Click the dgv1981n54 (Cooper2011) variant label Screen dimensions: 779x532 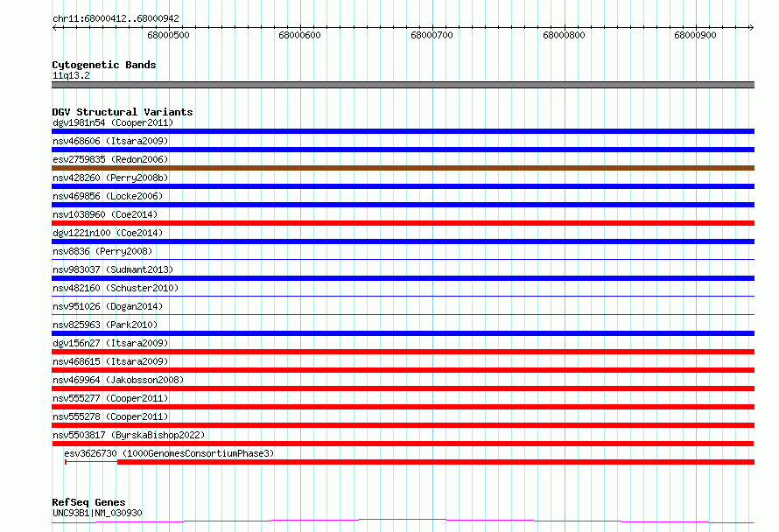tap(113, 122)
